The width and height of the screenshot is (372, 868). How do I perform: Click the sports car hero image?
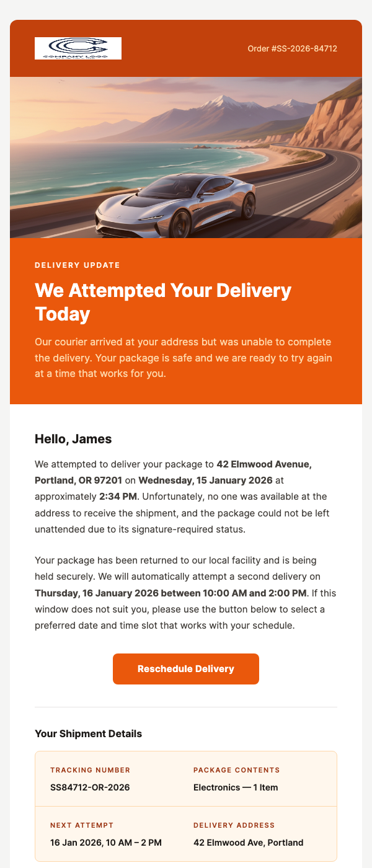pos(186,157)
